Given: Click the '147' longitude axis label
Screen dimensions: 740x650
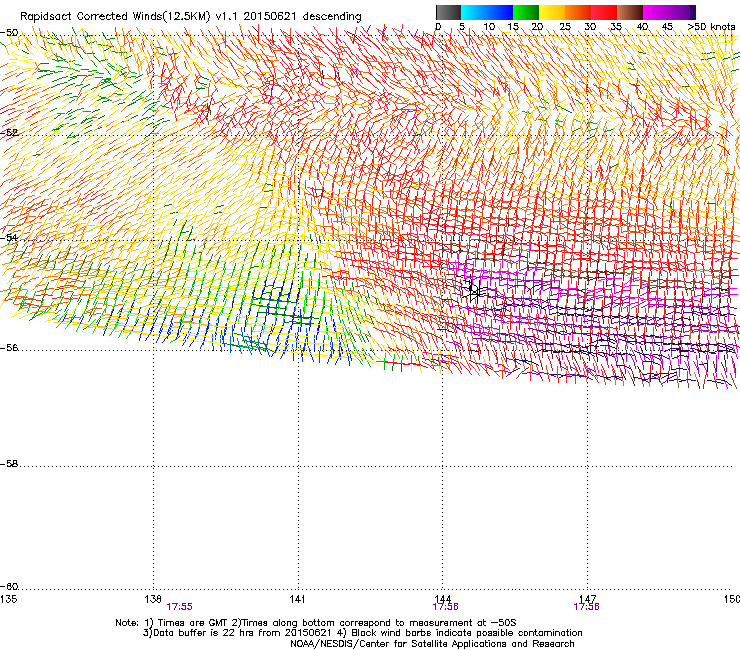Looking at the screenshot, I should [x=588, y=599].
